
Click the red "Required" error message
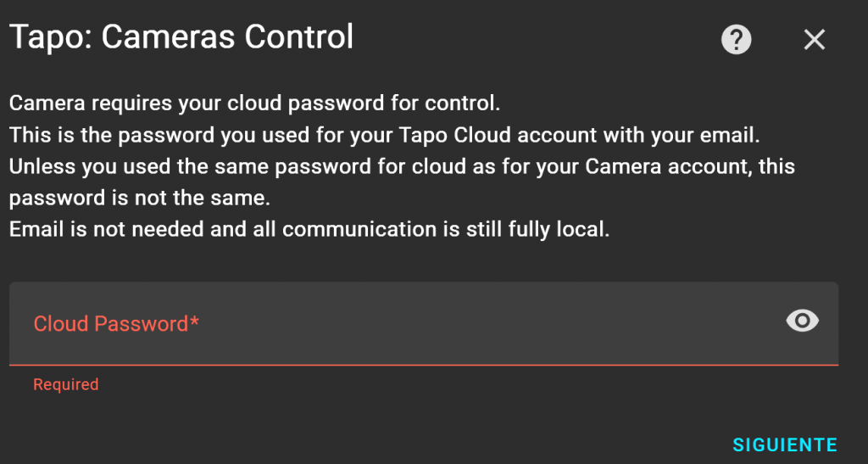click(x=65, y=384)
